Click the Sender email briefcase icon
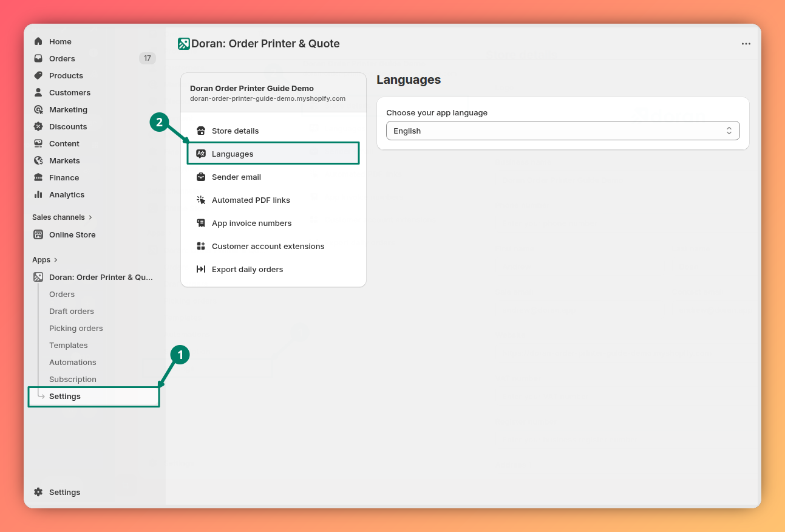Image resolution: width=785 pixels, height=532 pixels. (x=201, y=177)
